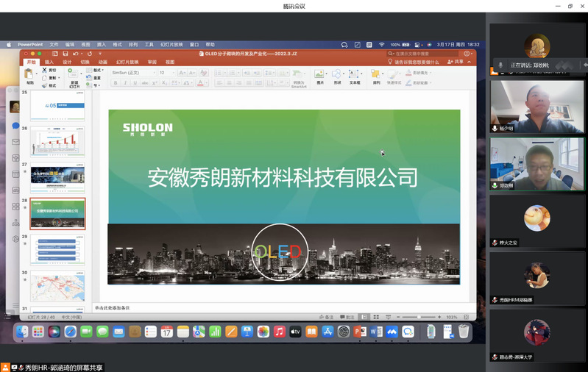Open Finder from the Dock
The image size is (588, 372).
pos(22,332)
